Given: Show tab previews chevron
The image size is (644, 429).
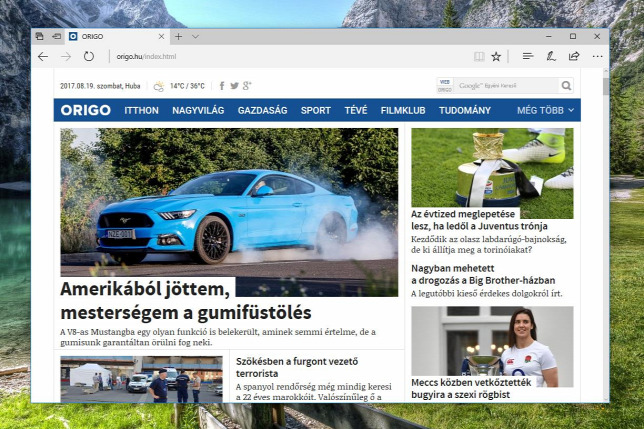Looking at the screenshot, I should click(196, 37).
